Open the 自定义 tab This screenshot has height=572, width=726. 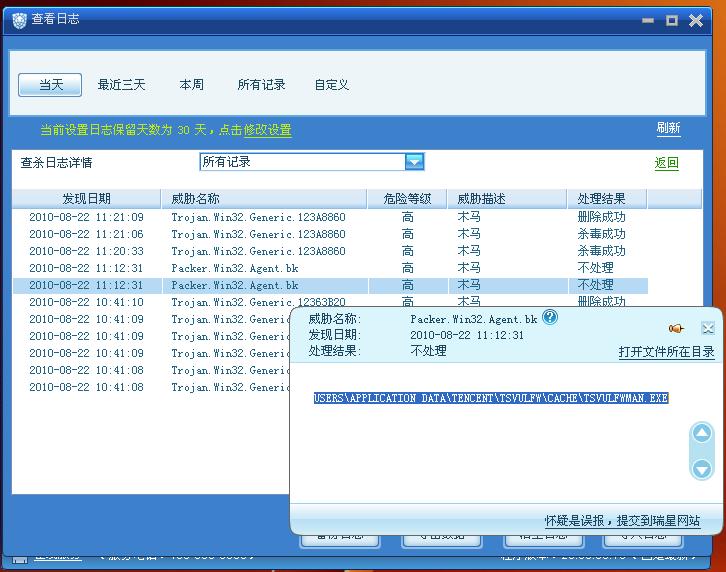pyautogui.click(x=332, y=85)
